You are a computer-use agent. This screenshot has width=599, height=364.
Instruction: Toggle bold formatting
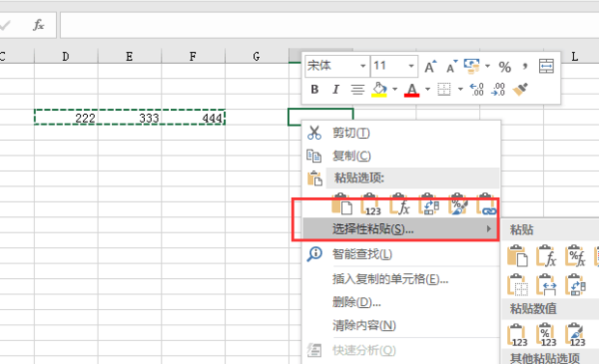(x=314, y=90)
